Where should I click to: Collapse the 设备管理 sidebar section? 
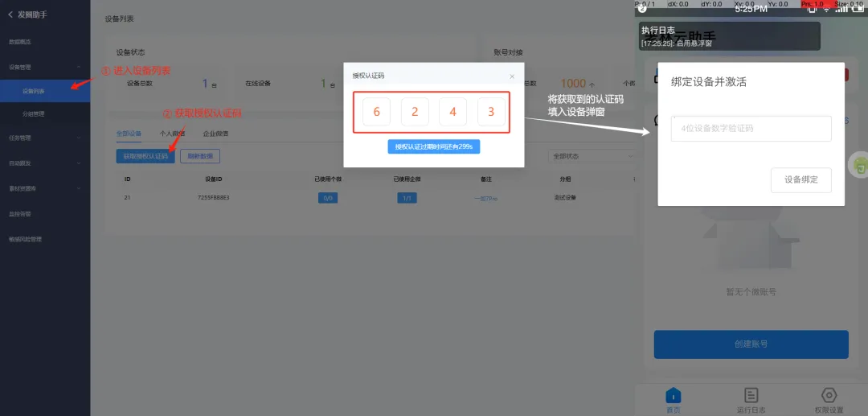pos(45,67)
